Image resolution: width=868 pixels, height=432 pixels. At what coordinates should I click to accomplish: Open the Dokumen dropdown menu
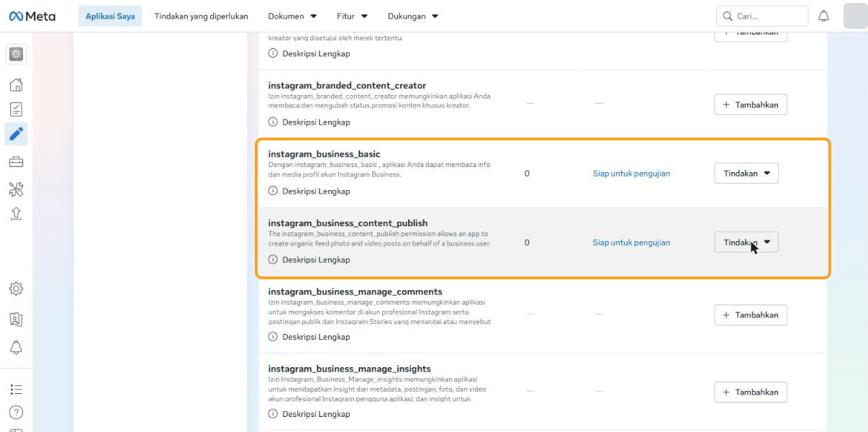point(292,16)
